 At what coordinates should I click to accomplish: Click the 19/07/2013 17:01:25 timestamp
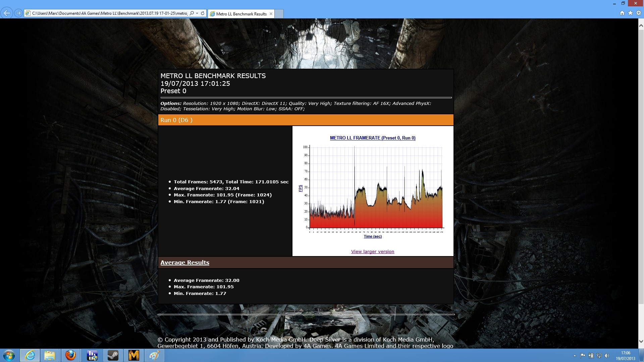pyautogui.click(x=195, y=83)
